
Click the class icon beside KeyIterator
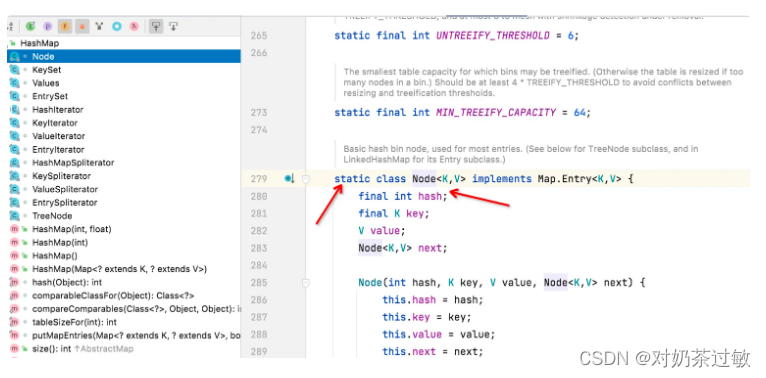point(15,123)
